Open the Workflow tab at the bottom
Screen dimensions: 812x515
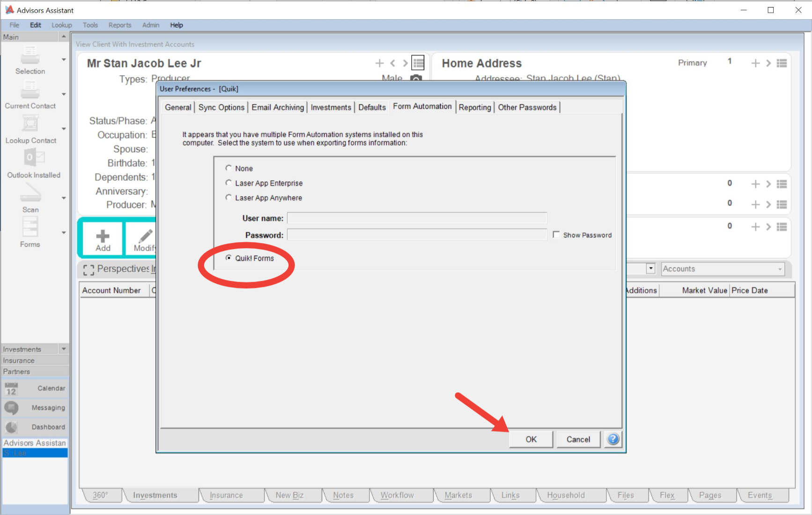[397, 495]
